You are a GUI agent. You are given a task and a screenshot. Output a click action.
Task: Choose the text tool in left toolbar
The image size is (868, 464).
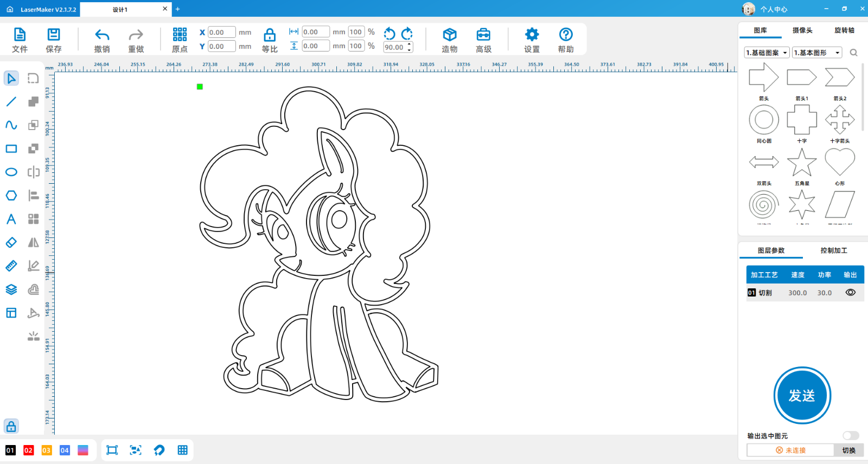[11, 219]
